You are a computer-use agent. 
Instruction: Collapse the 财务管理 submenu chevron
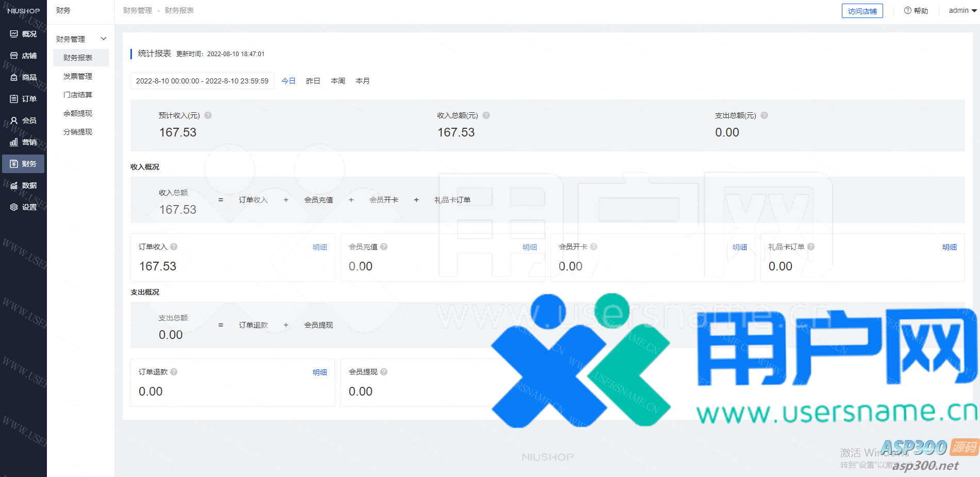pyautogui.click(x=104, y=39)
